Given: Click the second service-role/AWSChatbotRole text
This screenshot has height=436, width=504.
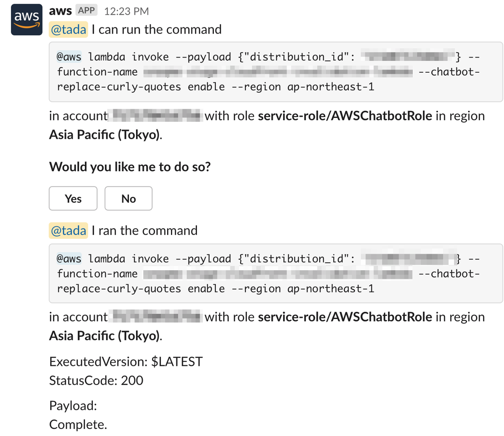Looking at the screenshot, I should click(345, 317).
